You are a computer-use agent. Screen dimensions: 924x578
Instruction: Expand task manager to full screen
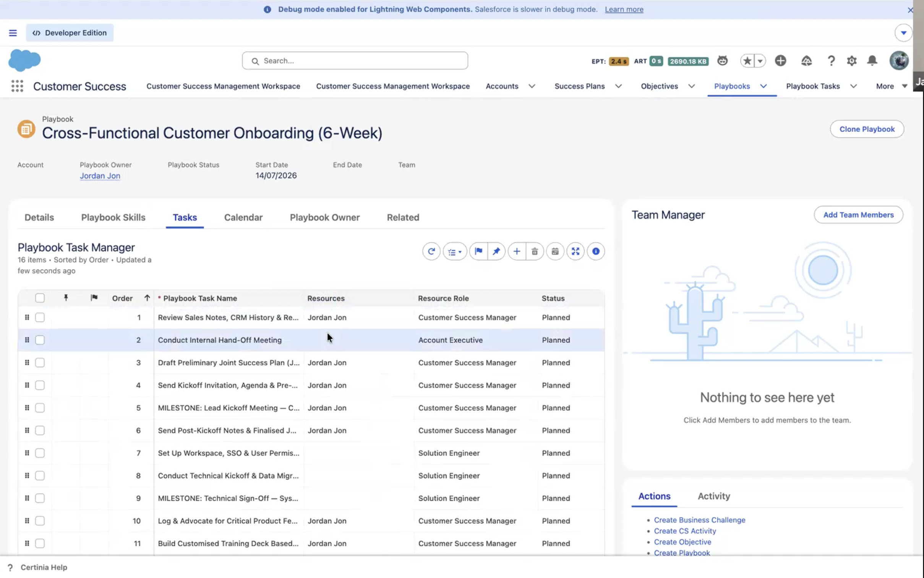[x=575, y=251]
